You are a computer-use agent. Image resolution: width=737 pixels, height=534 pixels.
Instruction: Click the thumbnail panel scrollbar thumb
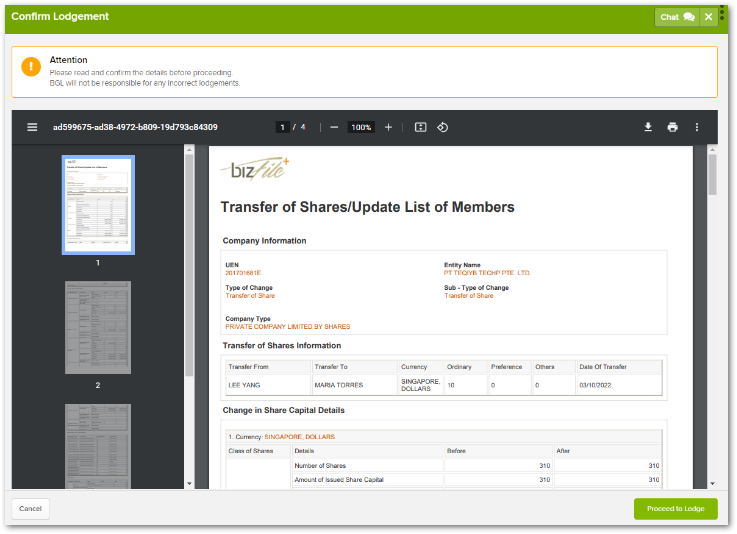(x=189, y=265)
